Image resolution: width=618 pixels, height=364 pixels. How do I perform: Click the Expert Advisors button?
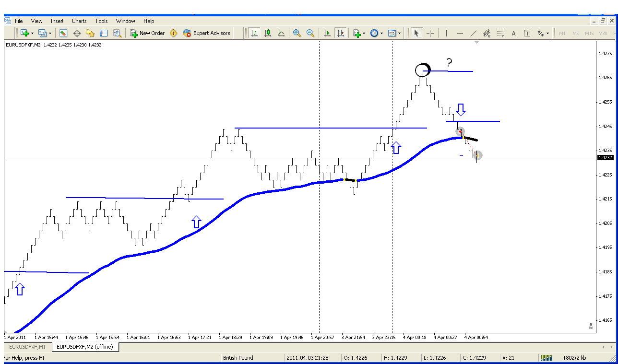point(207,33)
